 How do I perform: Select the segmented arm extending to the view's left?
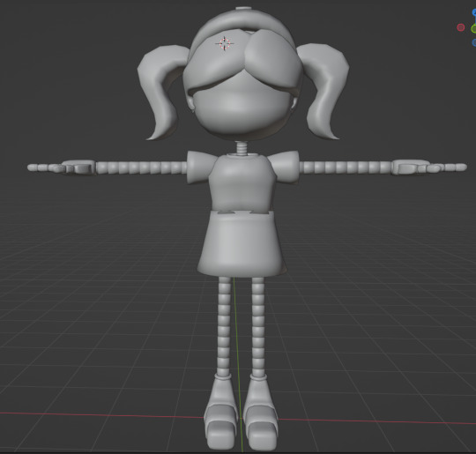[x=141, y=167]
